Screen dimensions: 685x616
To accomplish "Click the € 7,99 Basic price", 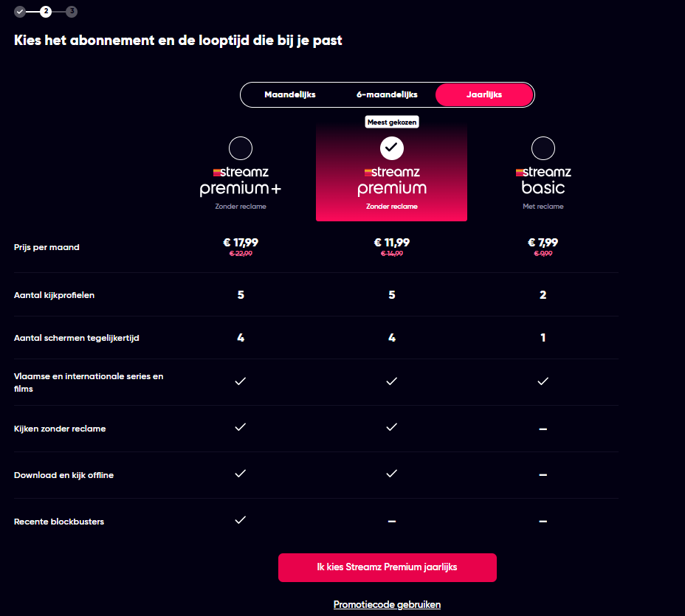I will [543, 242].
